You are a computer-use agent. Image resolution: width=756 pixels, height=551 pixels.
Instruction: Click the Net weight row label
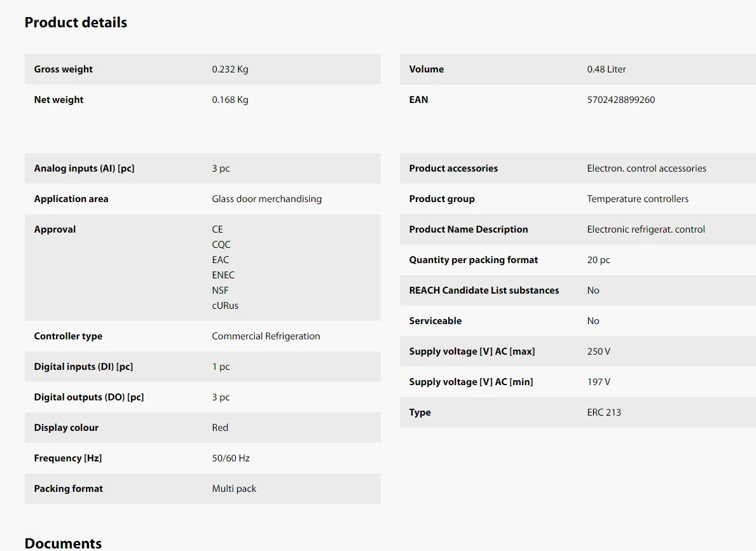(x=58, y=100)
